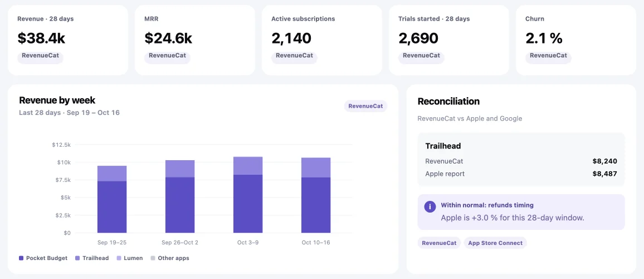This screenshot has height=279, width=644.
Task: Click the 2,140 active subscriptions value
Action: (291, 39)
